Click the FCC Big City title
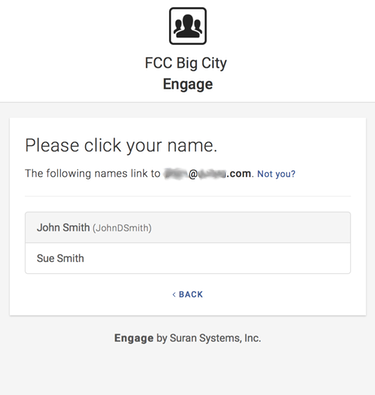This screenshot has width=375, height=395. pos(186,63)
